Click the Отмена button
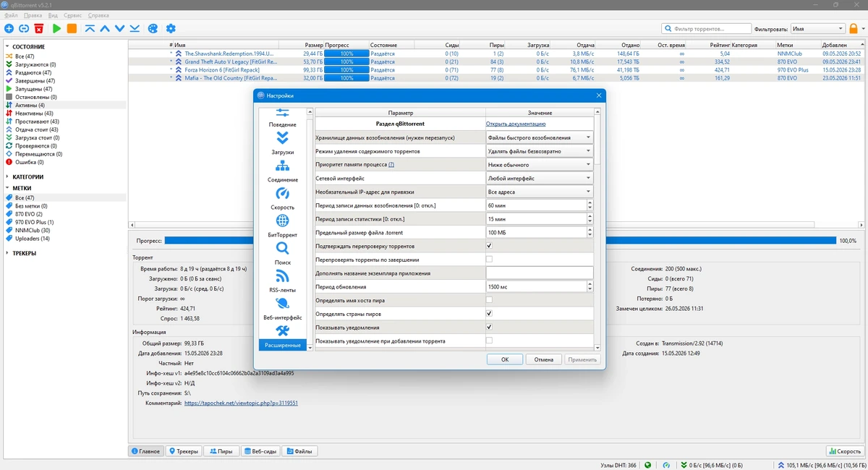This screenshot has height=470, width=868. [x=543, y=359]
